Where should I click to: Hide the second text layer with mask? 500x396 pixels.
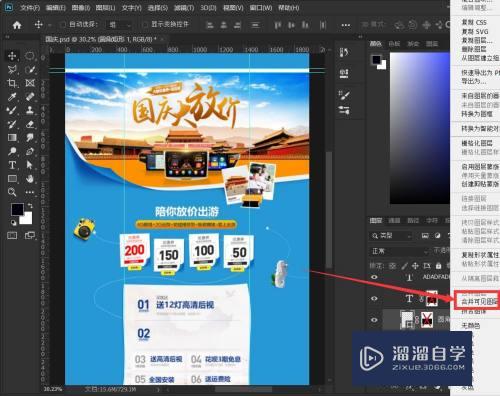[x=374, y=298]
